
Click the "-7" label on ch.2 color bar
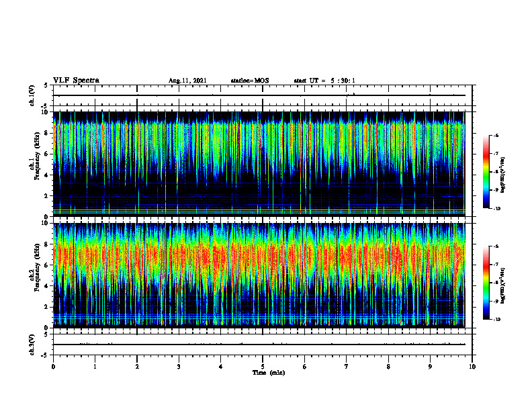tap(496, 265)
